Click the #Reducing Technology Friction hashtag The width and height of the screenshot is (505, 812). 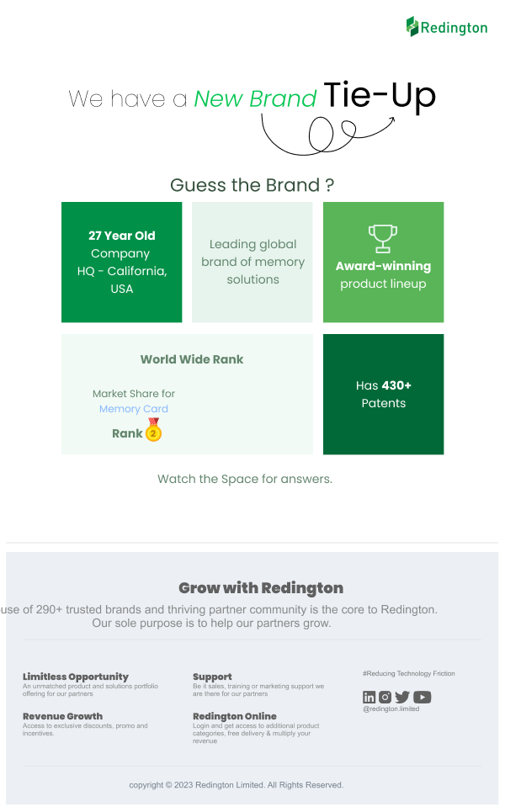click(x=408, y=674)
